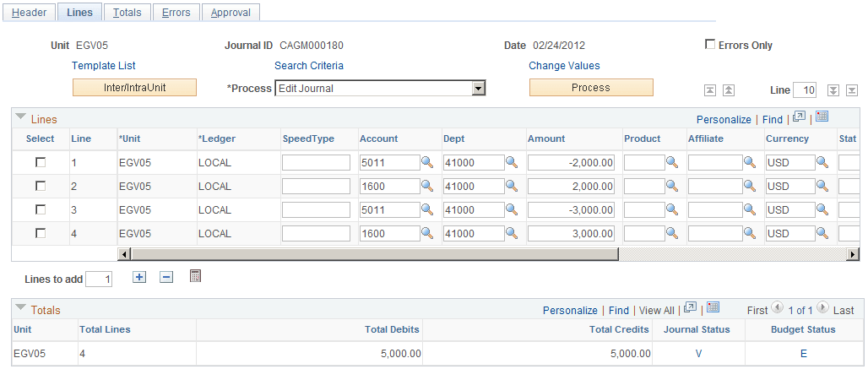Viewport: 868px width, 369px height.
Task: Click the page up double-arrow icon
Action: tap(729, 90)
